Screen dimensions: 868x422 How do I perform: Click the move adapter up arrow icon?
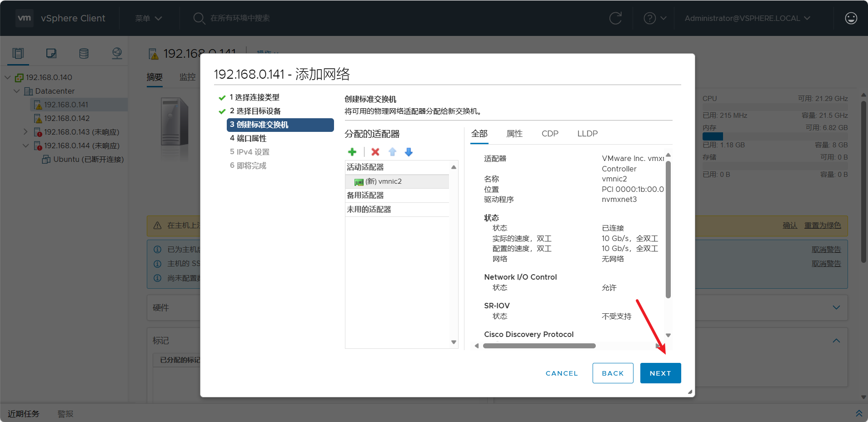tap(393, 152)
